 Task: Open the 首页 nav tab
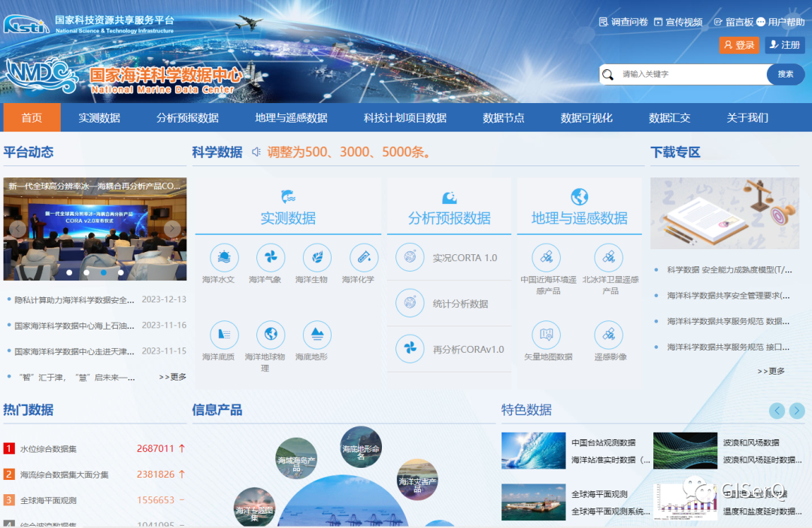[32, 117]
